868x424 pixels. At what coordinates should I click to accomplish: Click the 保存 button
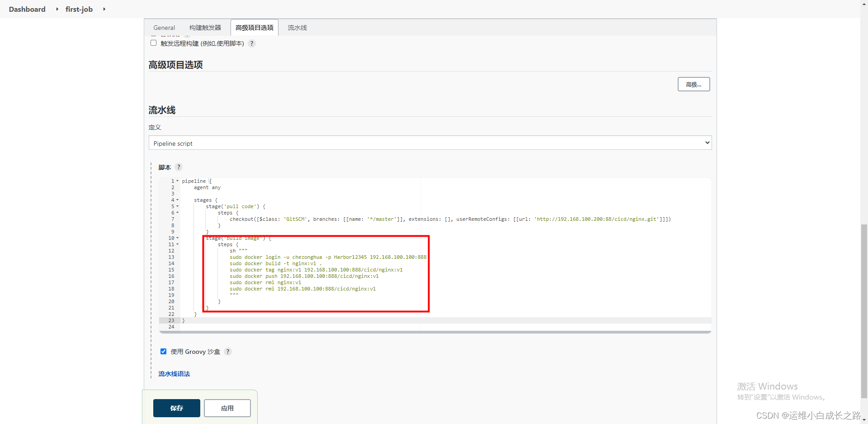click(x=177, y=408)
